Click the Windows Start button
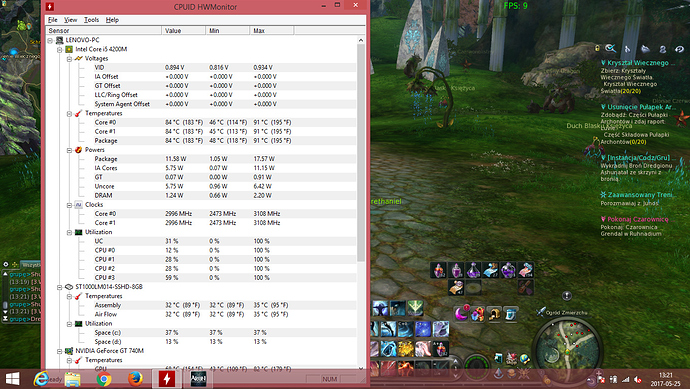Screen dimensions: 690x389 (x=12, y=379)
